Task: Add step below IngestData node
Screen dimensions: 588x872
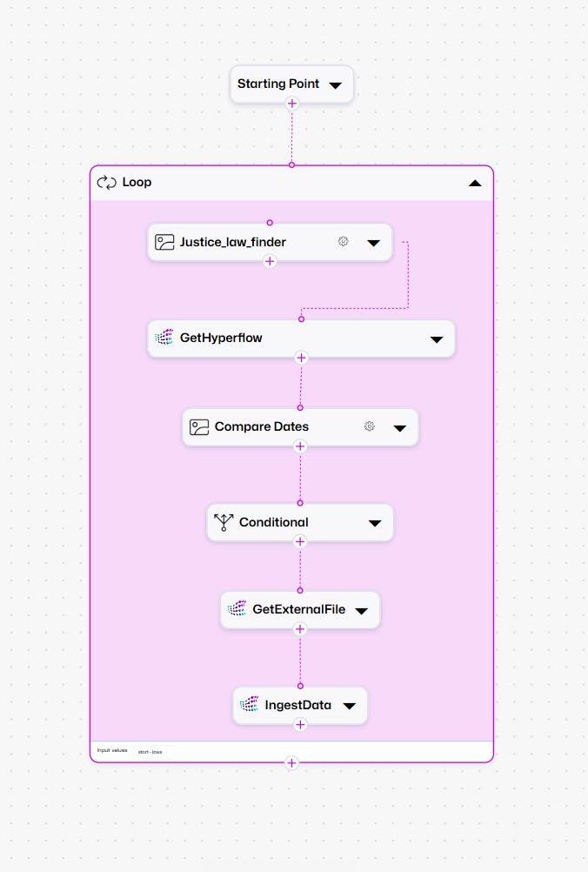Action: pos(300,724)
